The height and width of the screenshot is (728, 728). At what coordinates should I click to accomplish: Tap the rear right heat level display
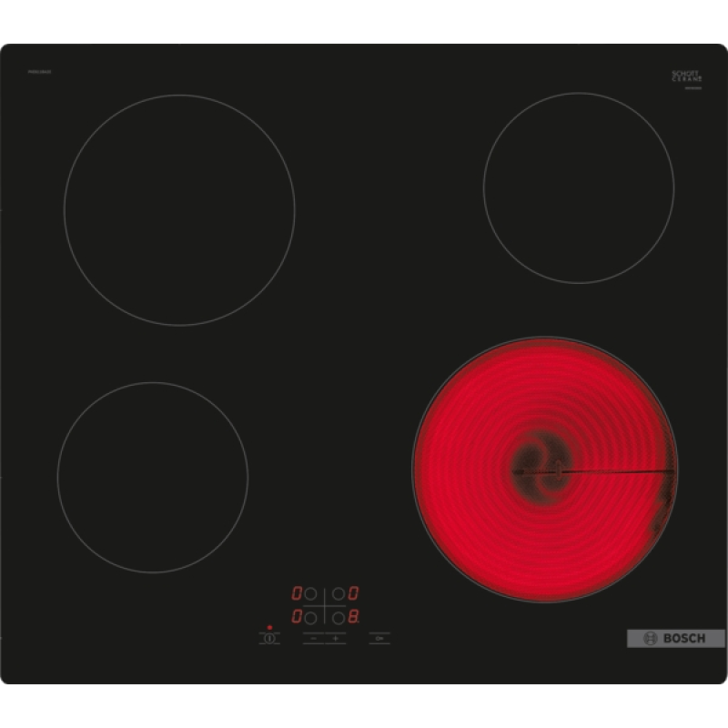coord(353,593)
